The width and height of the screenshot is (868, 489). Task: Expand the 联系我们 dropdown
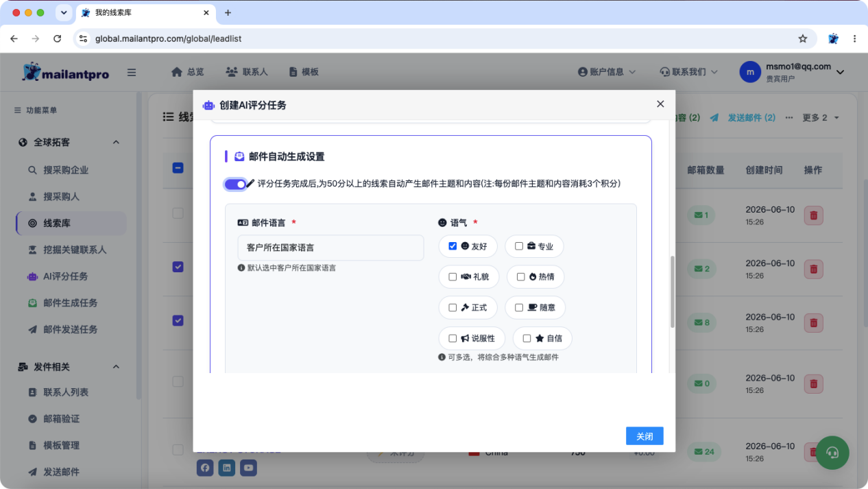[688, 72]
